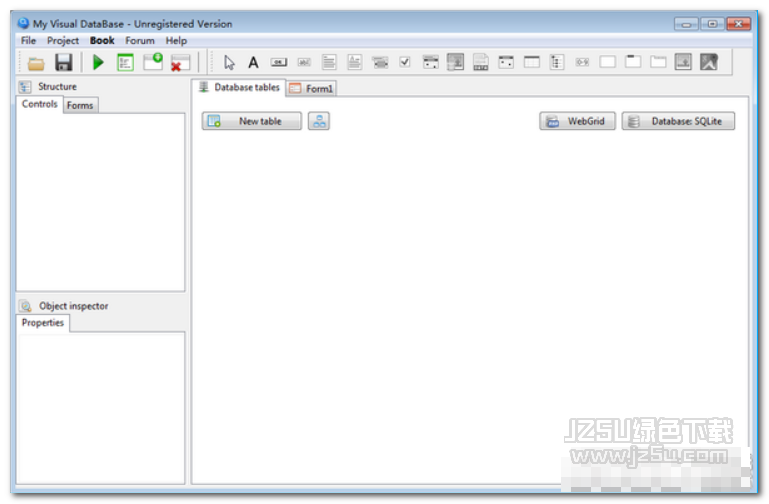The width and height of the screenshot is (769, 504).
Task: Click inside the Properties list area
Action: point(101,408)
